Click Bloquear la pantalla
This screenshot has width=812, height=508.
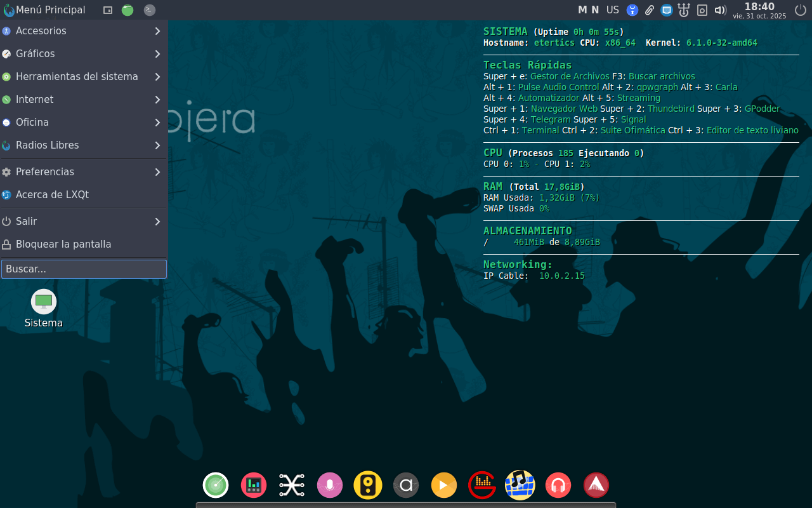pyautogui.click(x=63, y=244)
